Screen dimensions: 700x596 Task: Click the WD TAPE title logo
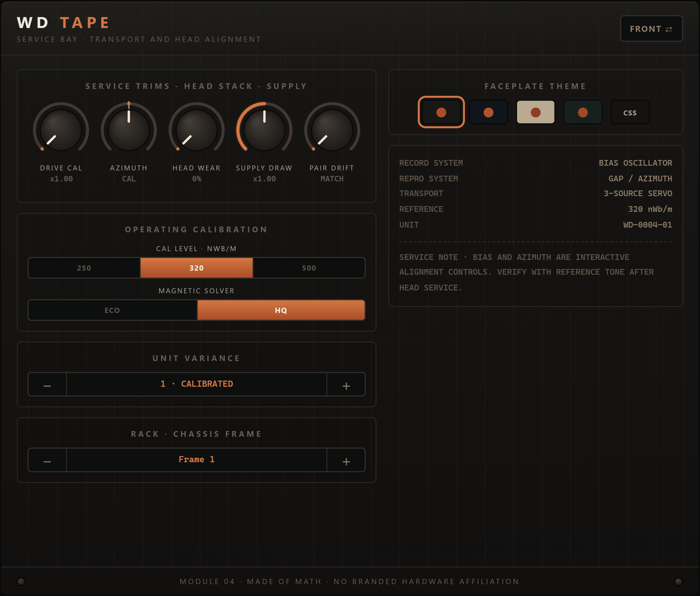click(x=63, y=22)
